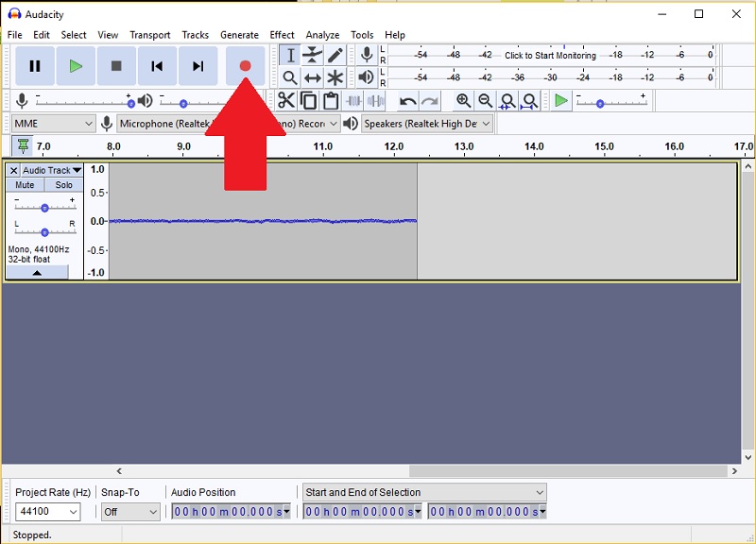Mute the Audio Track
The height and width of the screenshot is (544, 756).
coord(26,185)
